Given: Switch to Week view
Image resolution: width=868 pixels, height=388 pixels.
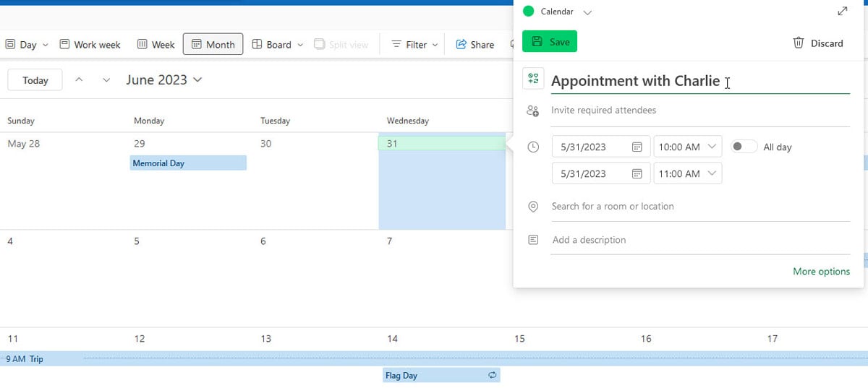Looking at the screenshot, I should point(156,45).
